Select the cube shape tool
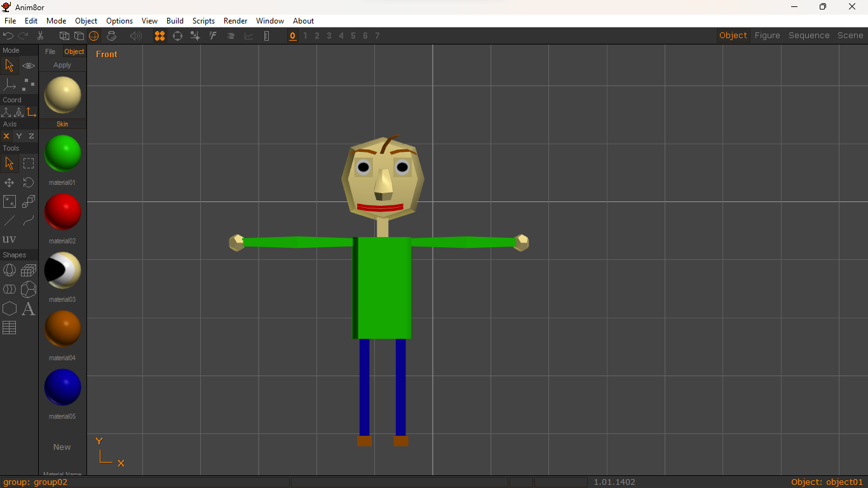Viewport: 868px width, 488px height. (28, 270)
